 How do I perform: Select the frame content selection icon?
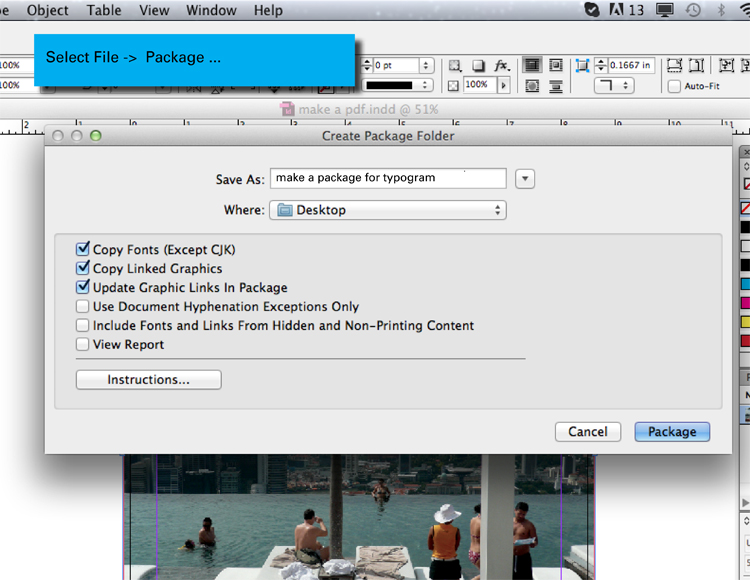coord(455,66)
